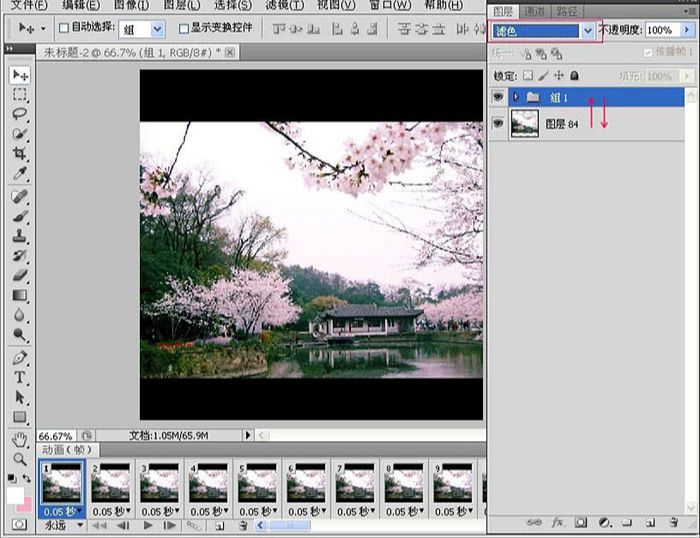Screen dimensions: 700x538
Task: Toggle lock position icon
Action: 559,75
